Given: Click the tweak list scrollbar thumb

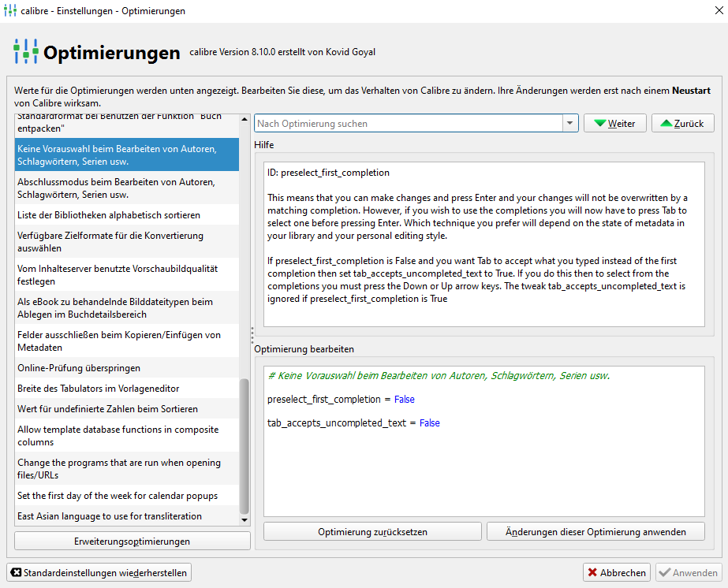Looking at the screenshot, I should coord(245,446).
